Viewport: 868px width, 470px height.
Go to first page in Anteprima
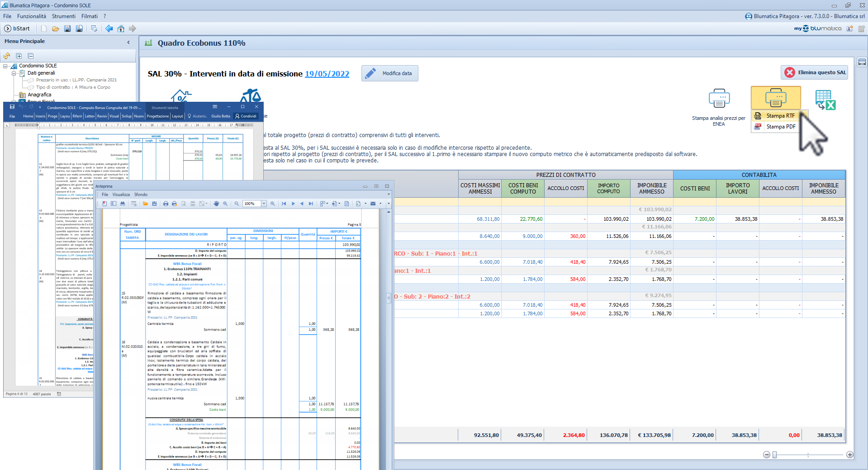point(284,204)
